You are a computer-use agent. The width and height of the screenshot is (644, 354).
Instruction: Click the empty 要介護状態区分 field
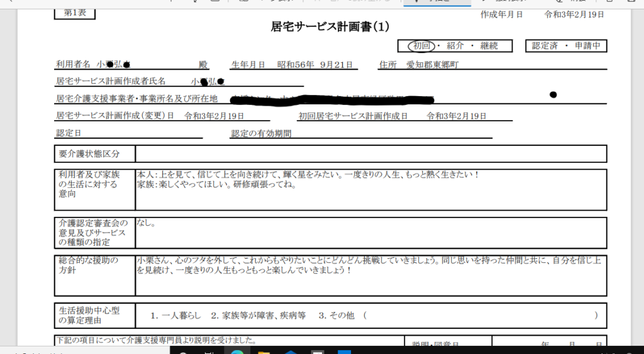(x=370, y=154)
